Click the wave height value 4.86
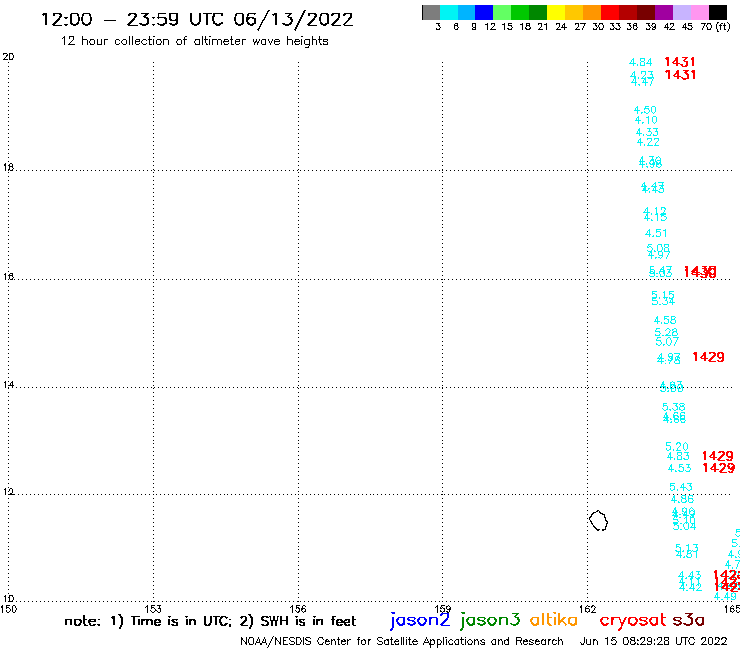The width and height of the screenshot is (740, 650). pos(682,499)
